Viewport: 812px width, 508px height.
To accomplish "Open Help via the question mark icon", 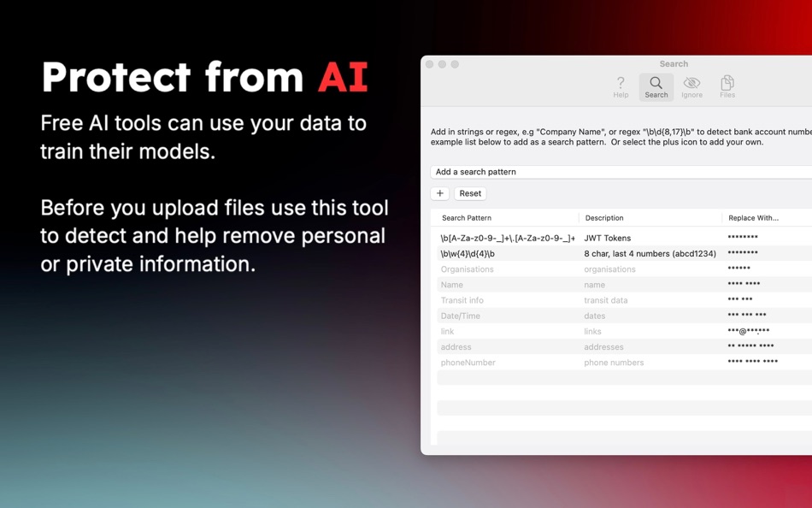I will pos(621,86).
